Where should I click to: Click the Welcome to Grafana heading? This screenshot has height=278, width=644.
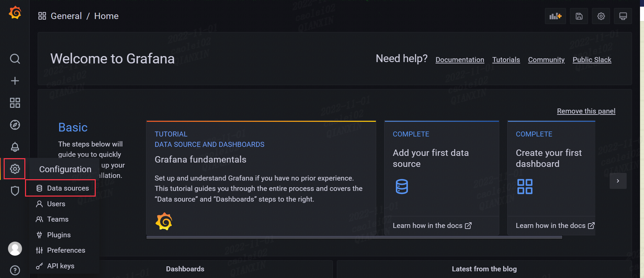coord(112,59)
